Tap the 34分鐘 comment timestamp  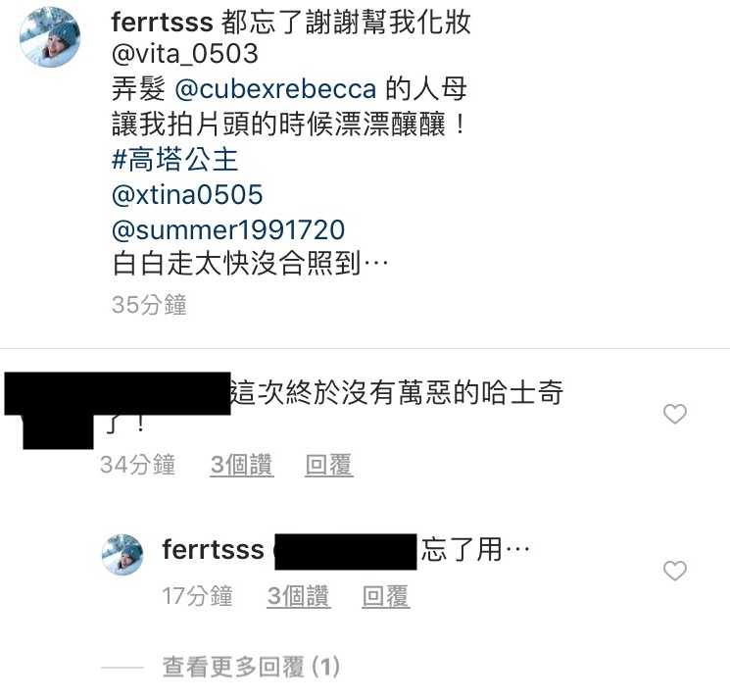(x=137, y=465)
